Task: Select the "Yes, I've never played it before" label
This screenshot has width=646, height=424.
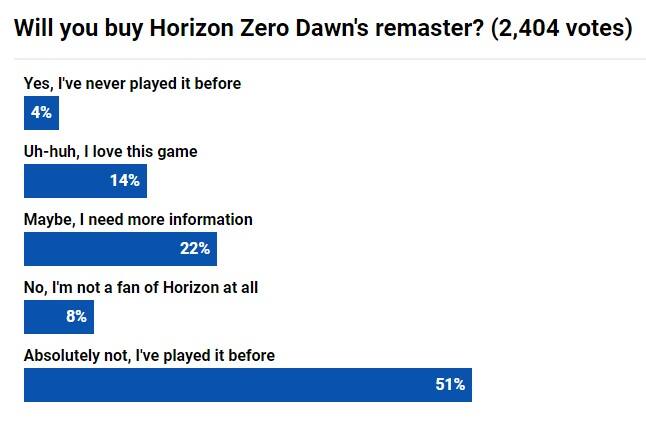Action: pyautogui.click(x=132, y=84)
